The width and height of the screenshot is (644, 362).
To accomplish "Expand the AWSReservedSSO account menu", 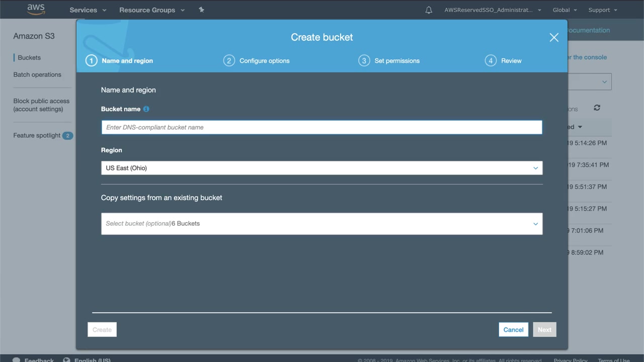I will click(x=493, y=10).
